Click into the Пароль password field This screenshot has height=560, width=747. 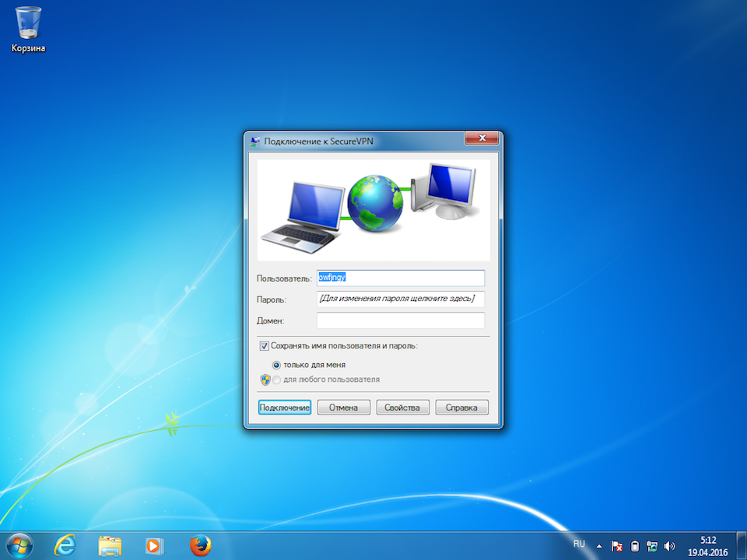click(x=401, y=299)
